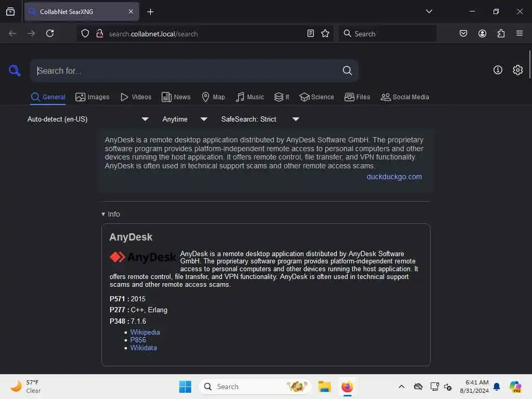Click the Firefox back arrow
This screenshot has width=532, height=399.
pyautogui.click(x=12, y=33)
